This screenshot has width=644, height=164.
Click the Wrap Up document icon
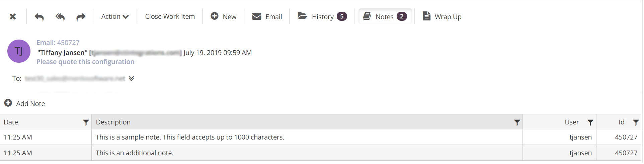(x=426, y=16)
